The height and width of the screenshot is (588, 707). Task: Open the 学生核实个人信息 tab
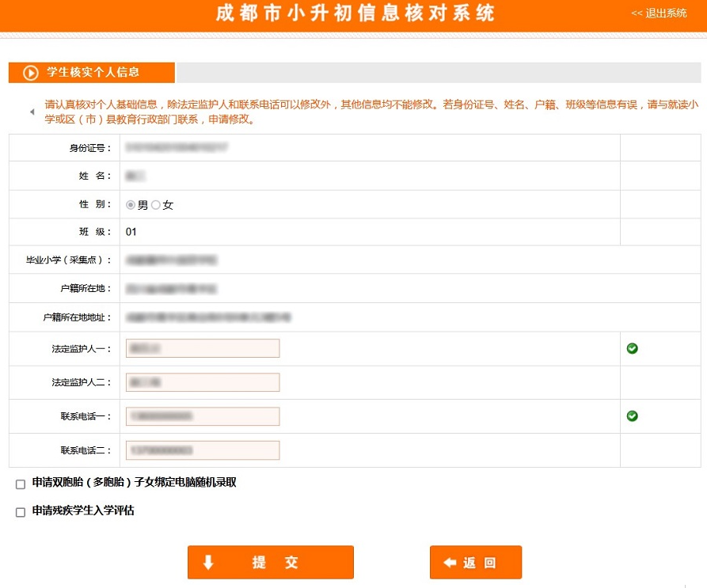click(92, 73)
